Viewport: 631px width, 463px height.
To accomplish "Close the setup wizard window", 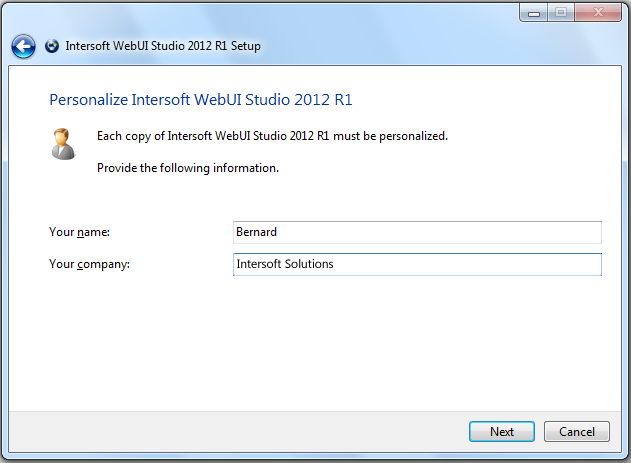I will click(597, 12).
